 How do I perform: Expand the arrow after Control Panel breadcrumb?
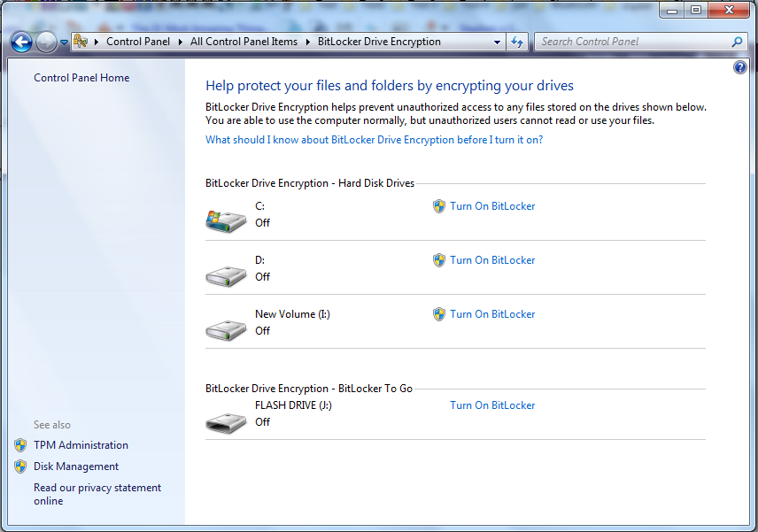tap(181, 42)
